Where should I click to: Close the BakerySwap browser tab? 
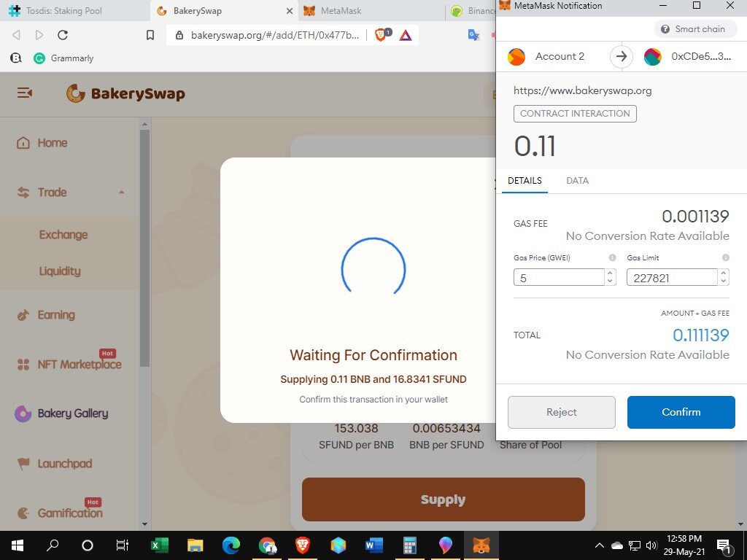tap(289, 10)
